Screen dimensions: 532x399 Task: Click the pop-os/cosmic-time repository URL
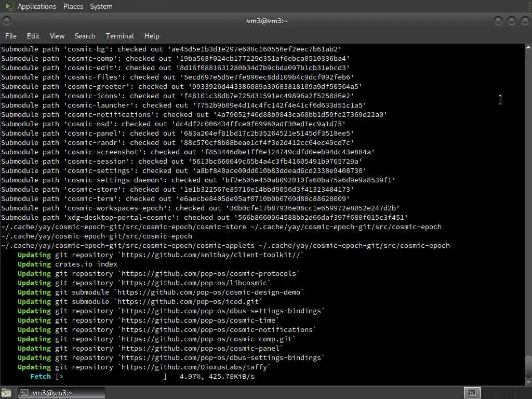[x=198, y=320]
